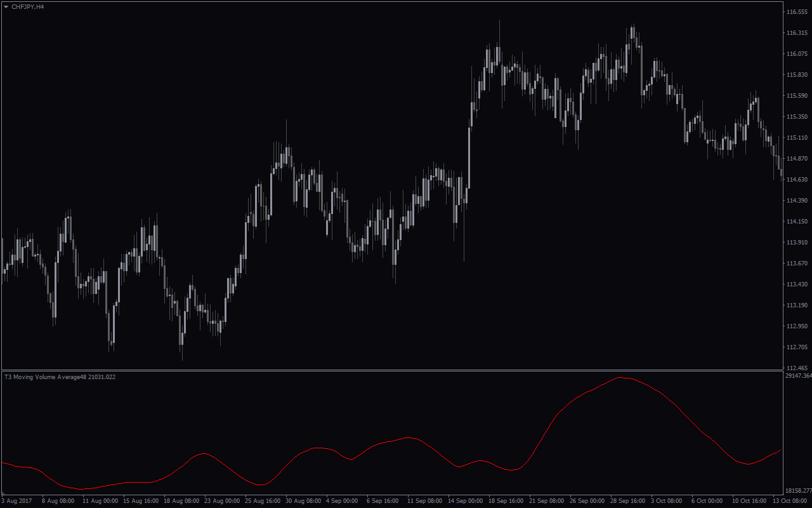The image size is (812, 508).
Task: Click the 6 Sep 16:00 time label
Action: (383, 501)
